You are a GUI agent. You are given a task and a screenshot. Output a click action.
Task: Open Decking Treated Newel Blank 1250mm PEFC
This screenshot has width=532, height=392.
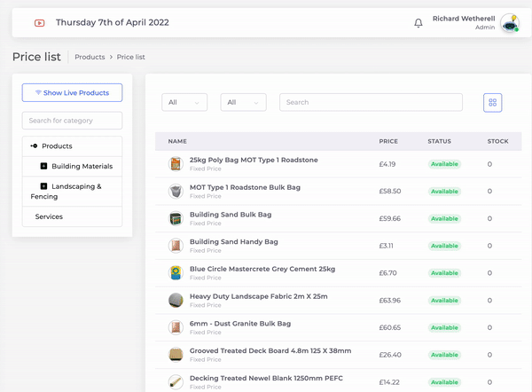(x=266, y=378)
